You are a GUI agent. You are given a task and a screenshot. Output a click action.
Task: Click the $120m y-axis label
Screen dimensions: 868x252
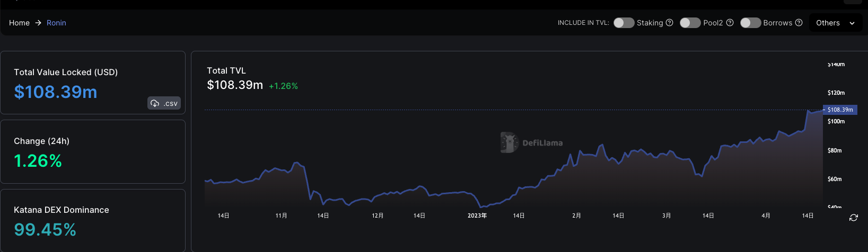coord(836,93)
